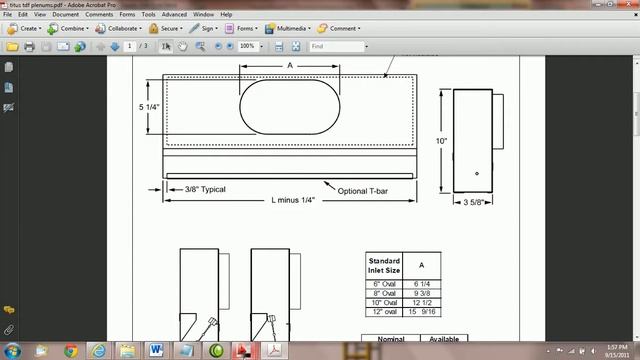Choose the Select tool cursor icon
This screenshot has height=360, width=640.
point(166,47)
